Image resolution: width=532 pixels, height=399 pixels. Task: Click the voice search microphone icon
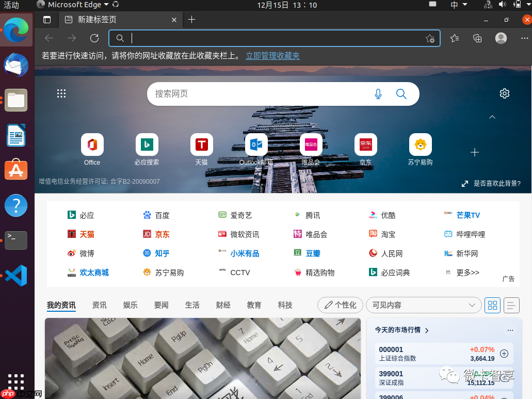(x=378, y=94)
